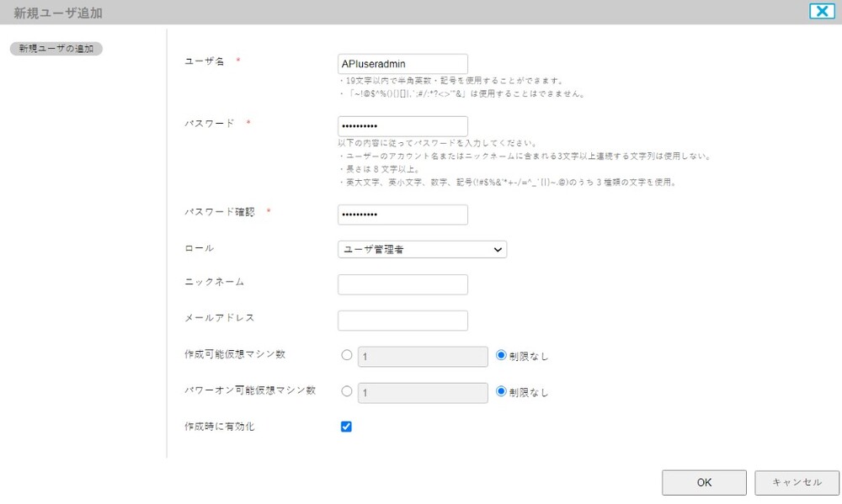Focus the パスワード input field
Screen dimensions: 842x504
coord(402,126)
